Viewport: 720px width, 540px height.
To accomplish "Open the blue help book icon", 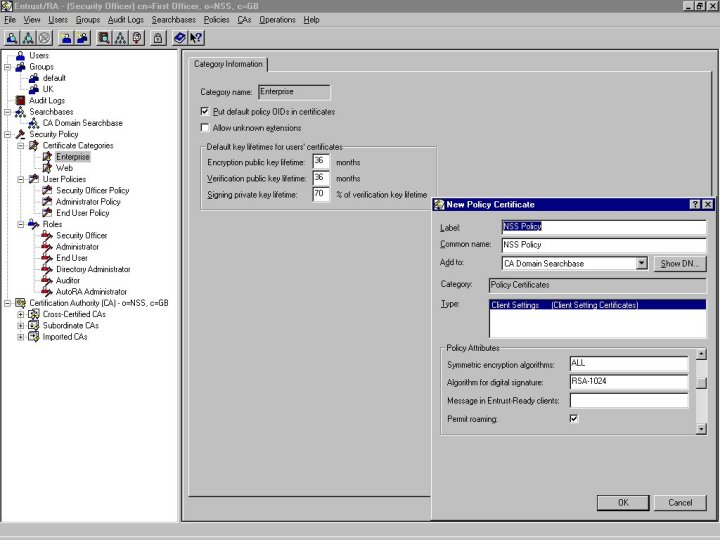I will 180,38.
